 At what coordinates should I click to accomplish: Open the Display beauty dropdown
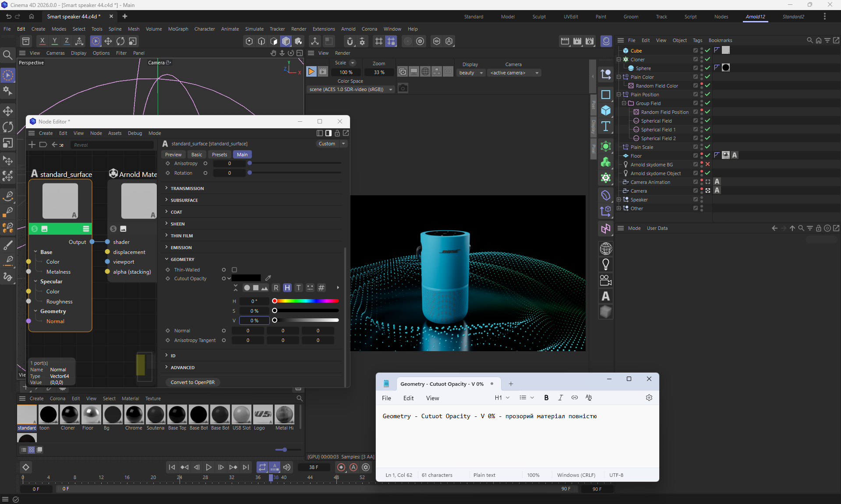tap(471, 73)
